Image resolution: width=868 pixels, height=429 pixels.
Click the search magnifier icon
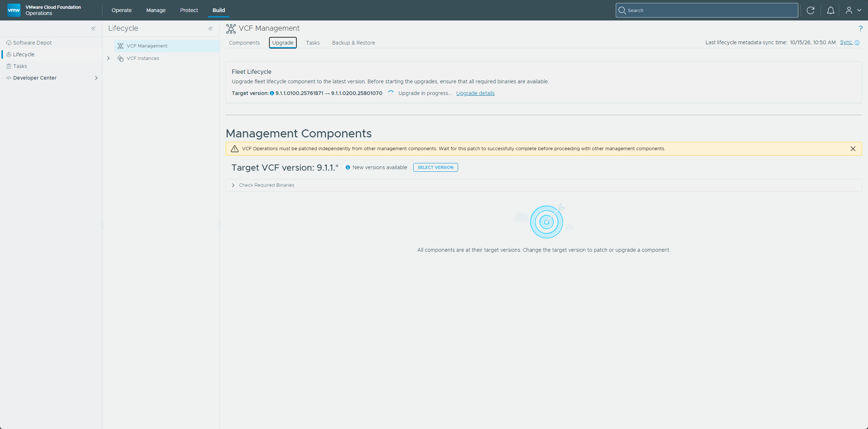[622, 10]
